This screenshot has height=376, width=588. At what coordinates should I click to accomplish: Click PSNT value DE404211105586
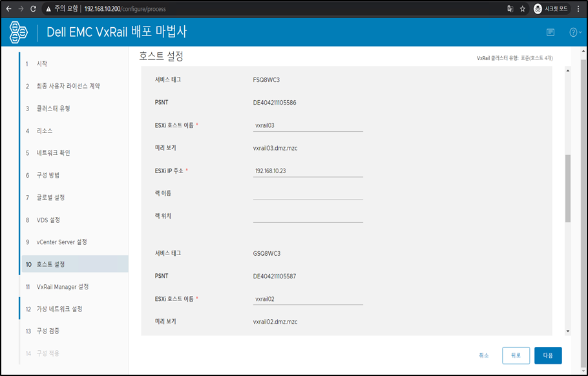[275, 103]
